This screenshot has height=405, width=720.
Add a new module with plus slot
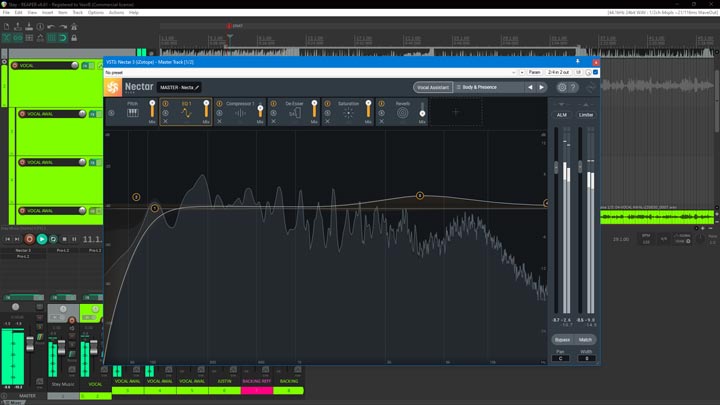(456, 112)
